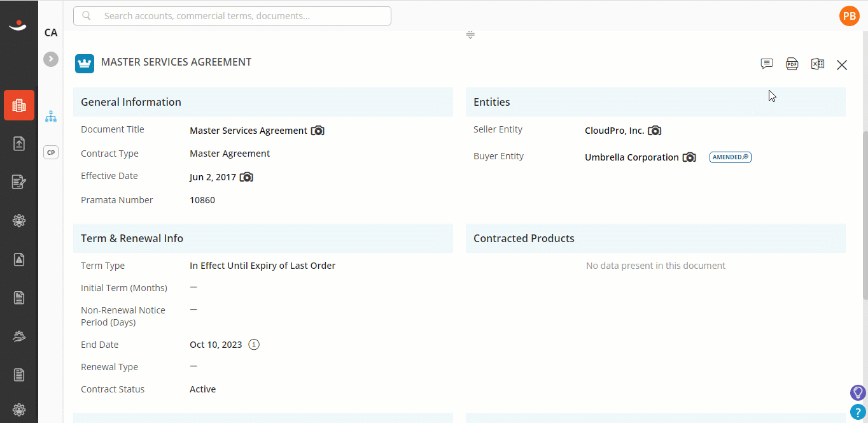868x423 pixels.
Task: Open the document upload icon in the sidebar
Action: [x=19, y=144]
